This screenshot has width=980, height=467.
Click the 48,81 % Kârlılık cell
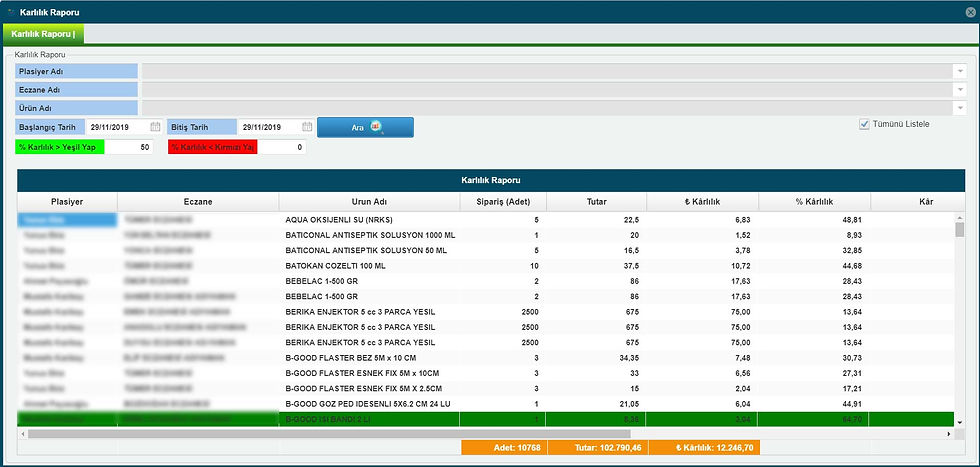814,220
